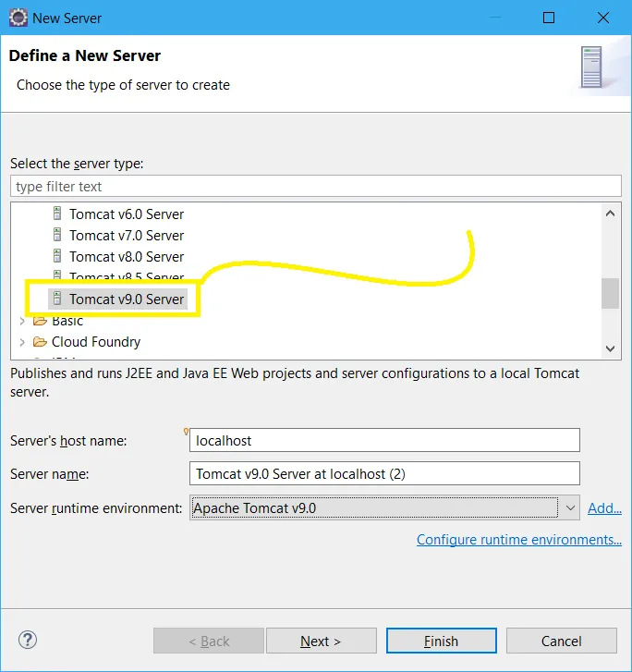Click the Next button
The image size is (632, 672).
coord(321,641)
